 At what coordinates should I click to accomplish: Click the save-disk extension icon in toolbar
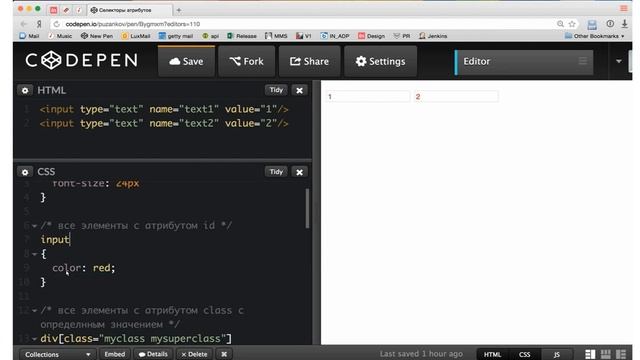coord(592,24)
